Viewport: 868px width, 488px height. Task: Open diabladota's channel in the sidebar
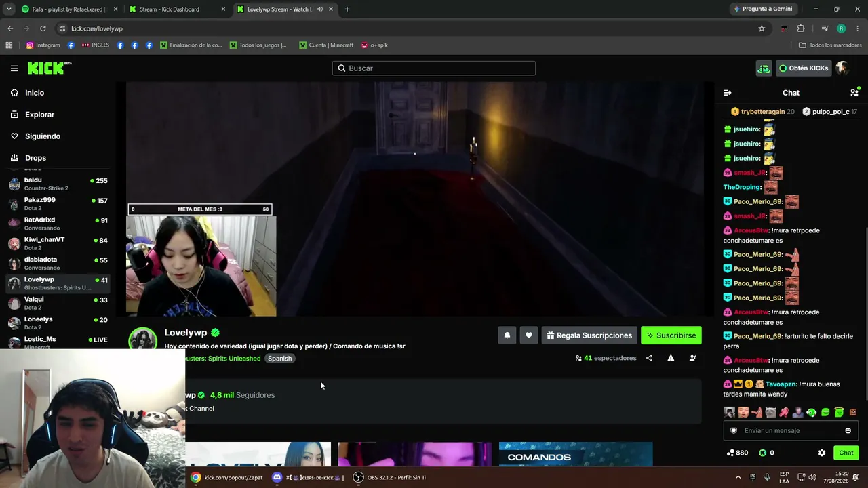[58, 264]
